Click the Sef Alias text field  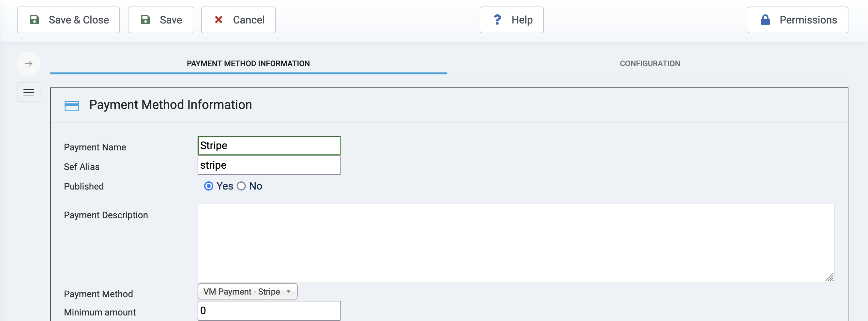pos(269,165)
